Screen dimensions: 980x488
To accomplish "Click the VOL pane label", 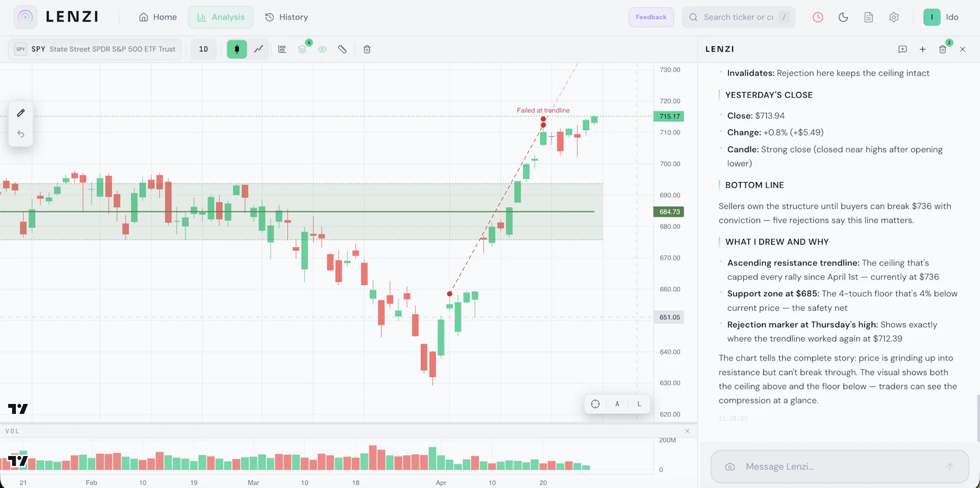I will [12, 431].
